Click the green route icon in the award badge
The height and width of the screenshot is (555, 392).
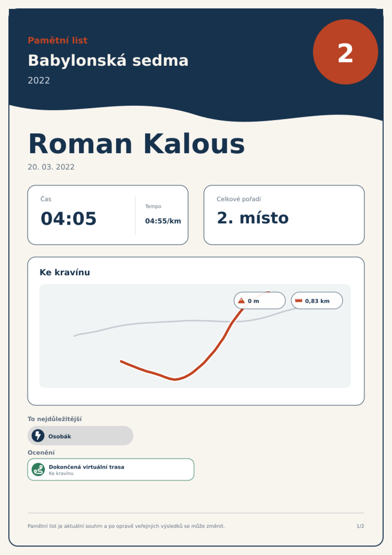(38, 470)
